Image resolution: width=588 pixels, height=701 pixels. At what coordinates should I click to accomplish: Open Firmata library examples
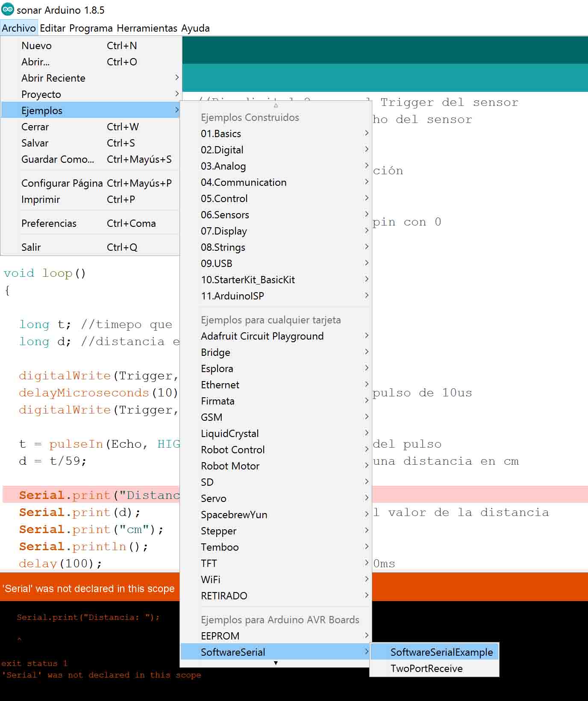pos(276,401)
